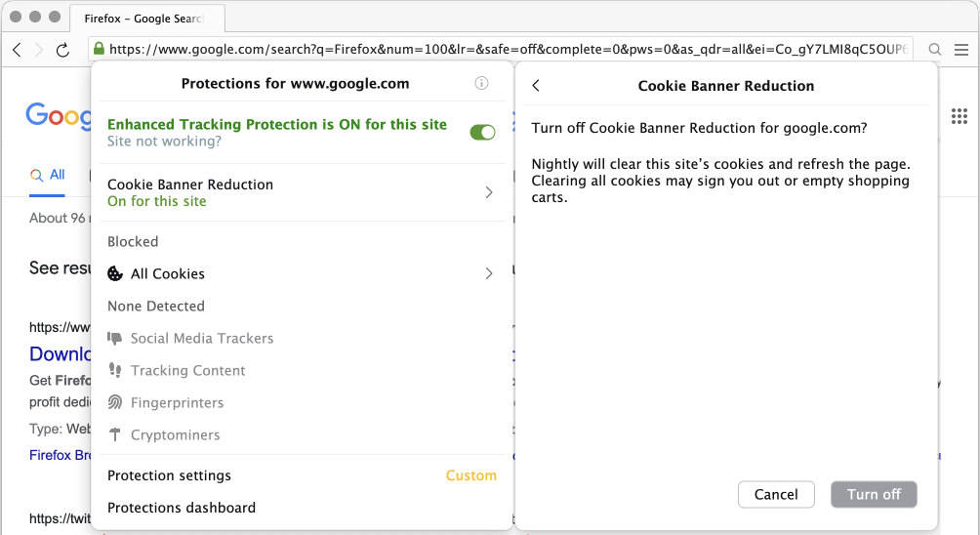Image resolution: width=980 pixels, height=535 pixels.
Task: Expand the Cookie Banner Reduction item
Action: pos(489,193)
